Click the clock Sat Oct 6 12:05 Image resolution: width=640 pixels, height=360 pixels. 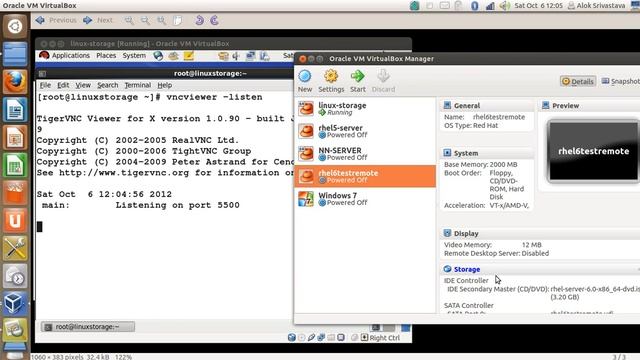538,6
